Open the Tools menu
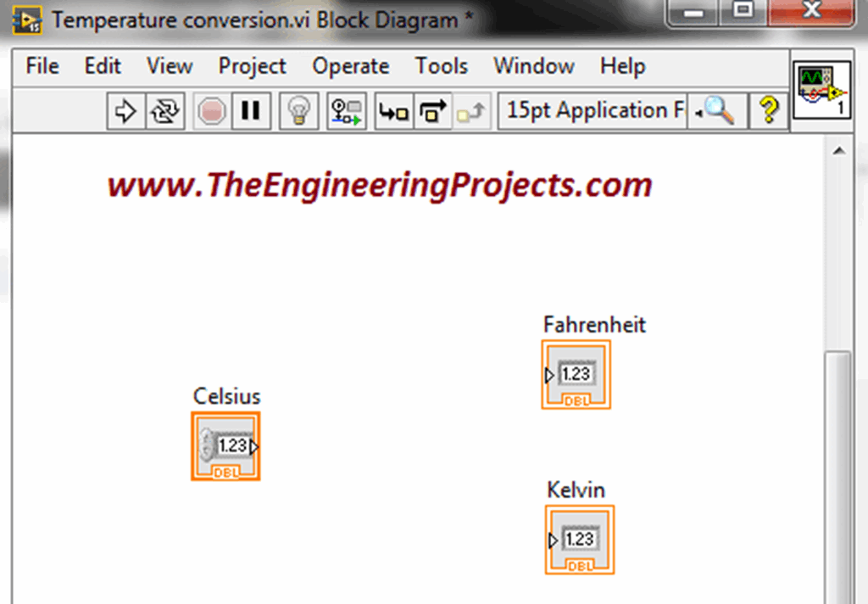Viewport: 868px width, 604px height. [x=441, y=66]
